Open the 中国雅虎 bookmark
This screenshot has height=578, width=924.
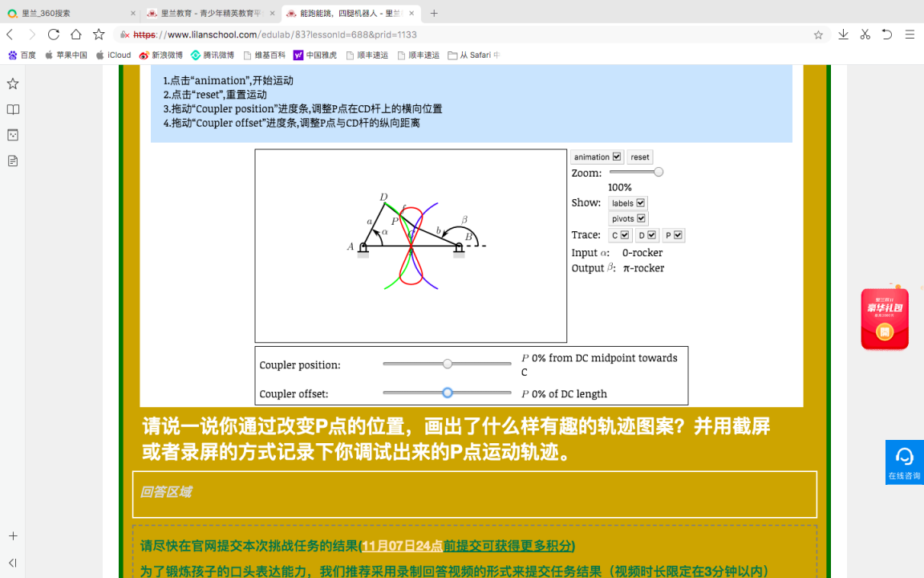tap(315, 55)
